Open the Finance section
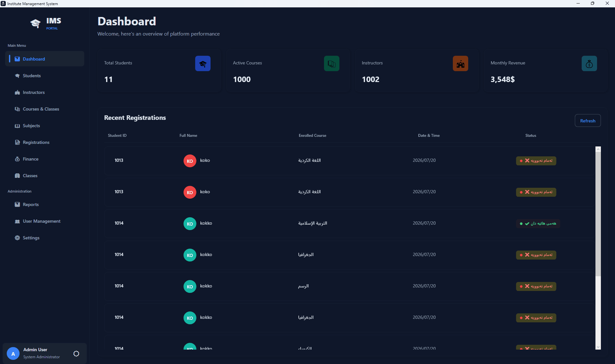 click(x=45, y=159)
